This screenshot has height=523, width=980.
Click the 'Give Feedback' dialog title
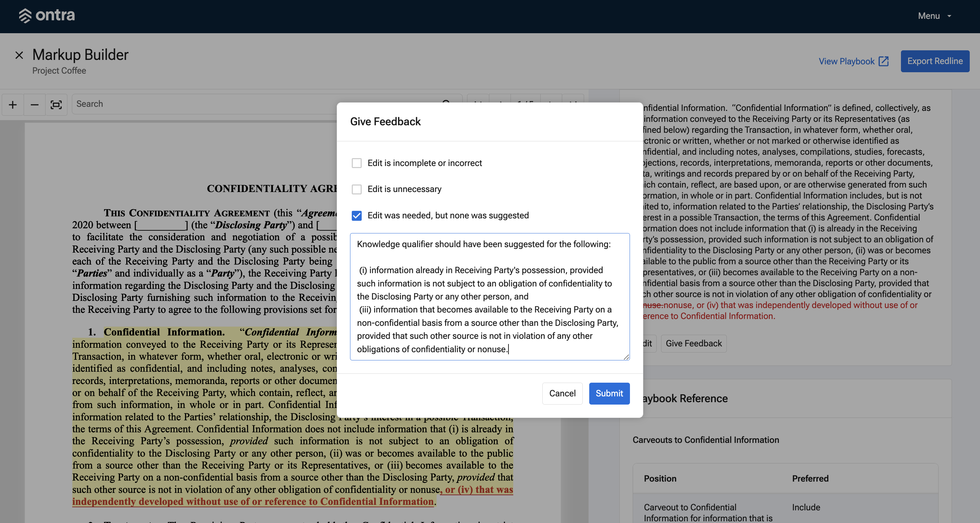click(385, 122)
